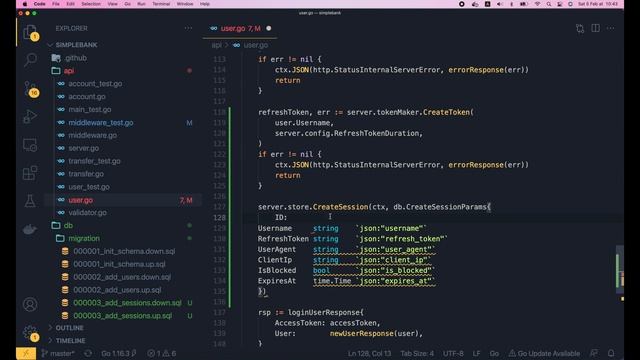640x360 pixels.
Task: Click the user.go breadcrumb segment
Action: 256,45
